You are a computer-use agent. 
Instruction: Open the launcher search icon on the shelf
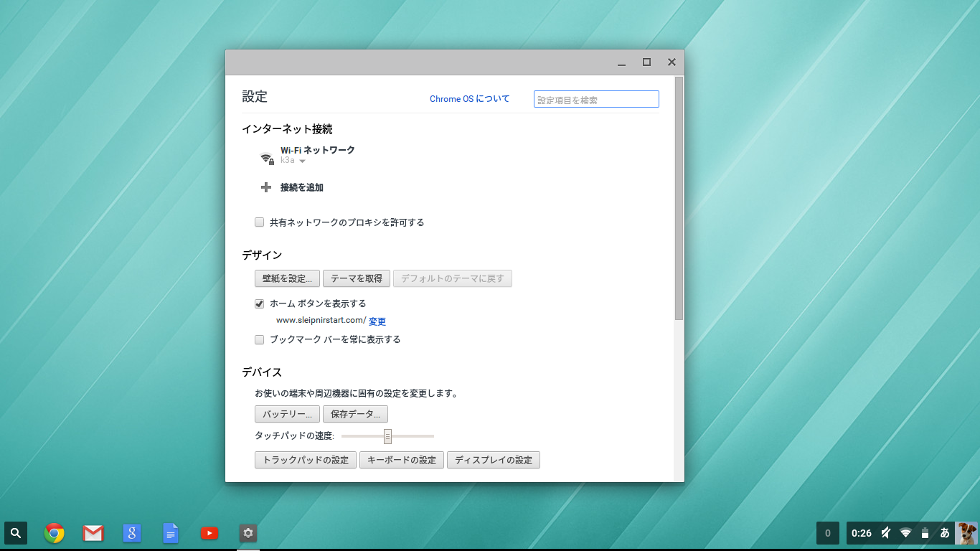(16, 533)
